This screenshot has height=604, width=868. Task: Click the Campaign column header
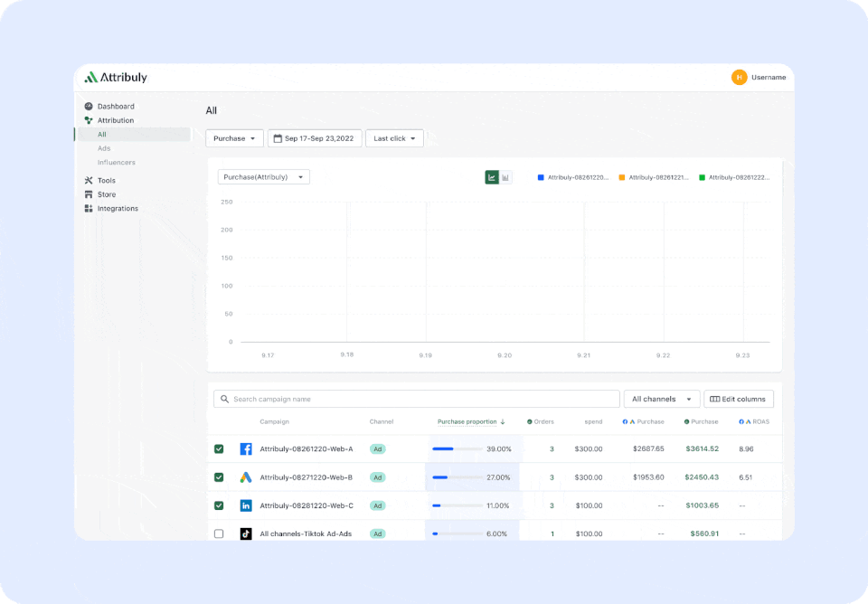click(275, 422)
